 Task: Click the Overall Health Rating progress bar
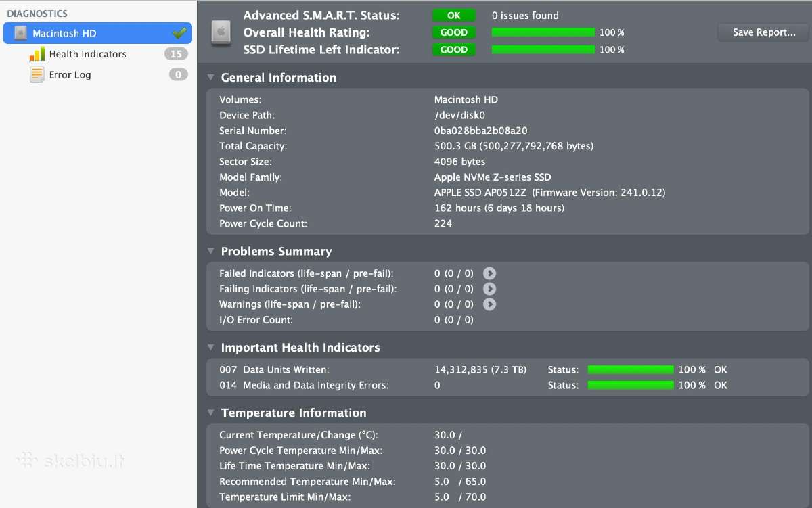coord(543,32)
